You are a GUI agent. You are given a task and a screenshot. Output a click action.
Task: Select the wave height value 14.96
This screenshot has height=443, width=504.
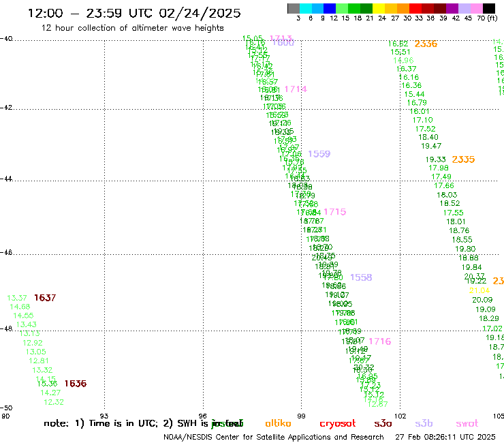[x=403, y=61]
